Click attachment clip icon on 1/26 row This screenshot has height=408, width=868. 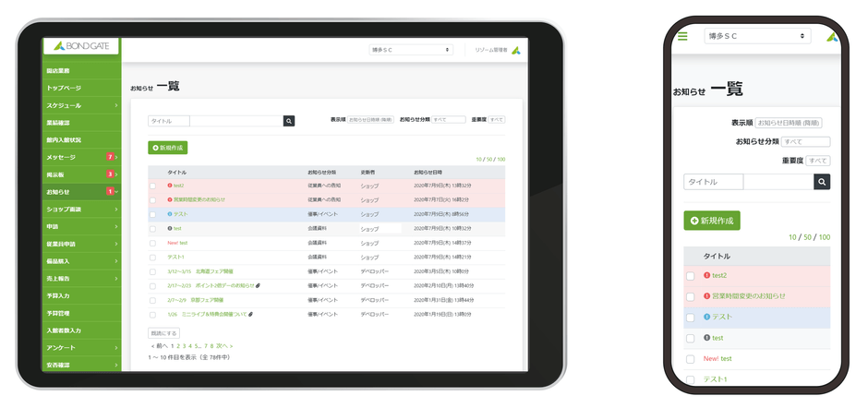251,315
